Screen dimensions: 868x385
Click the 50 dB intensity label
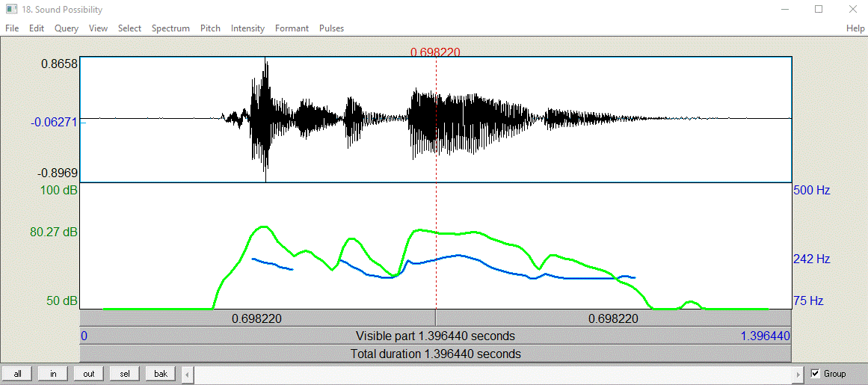click(62, 301)
